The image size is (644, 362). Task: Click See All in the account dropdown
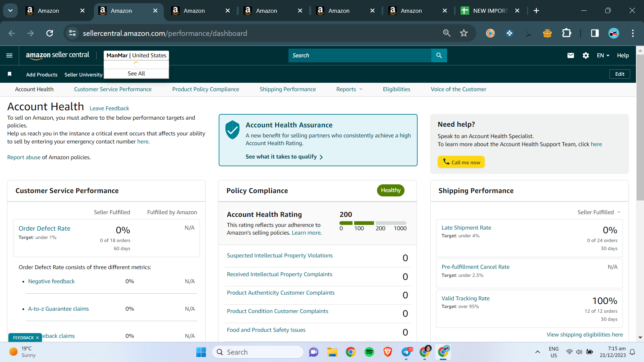click(136, 73)
